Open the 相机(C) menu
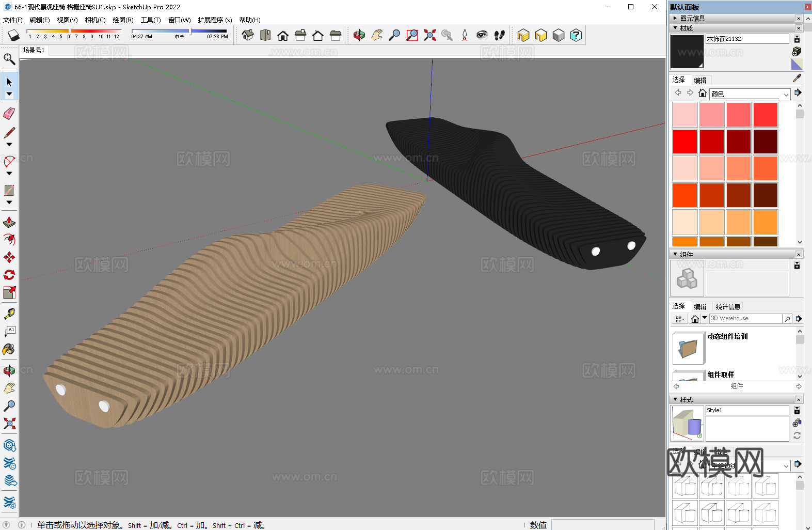 pyautogui.click(x=95, y=20)
